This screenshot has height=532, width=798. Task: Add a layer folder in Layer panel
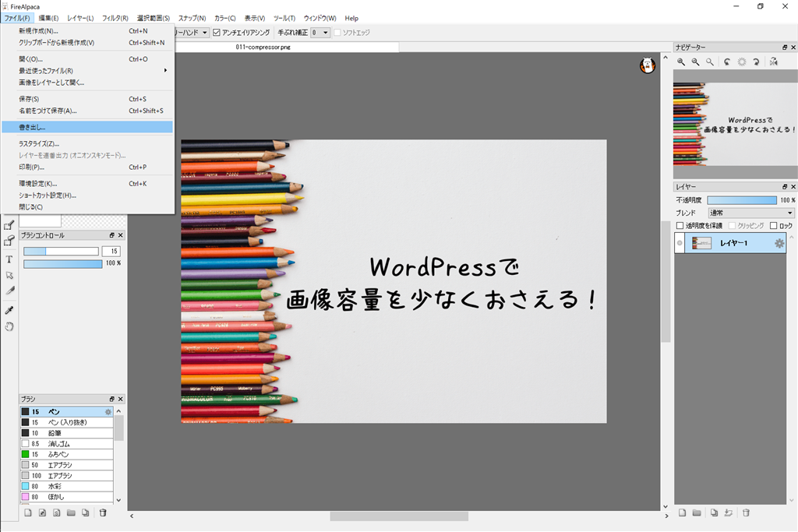(x=697, y=513)
